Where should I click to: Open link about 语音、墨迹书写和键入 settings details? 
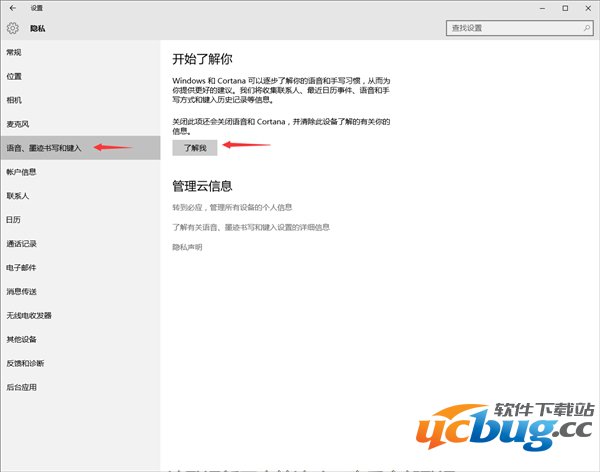(x=251, y=227)
